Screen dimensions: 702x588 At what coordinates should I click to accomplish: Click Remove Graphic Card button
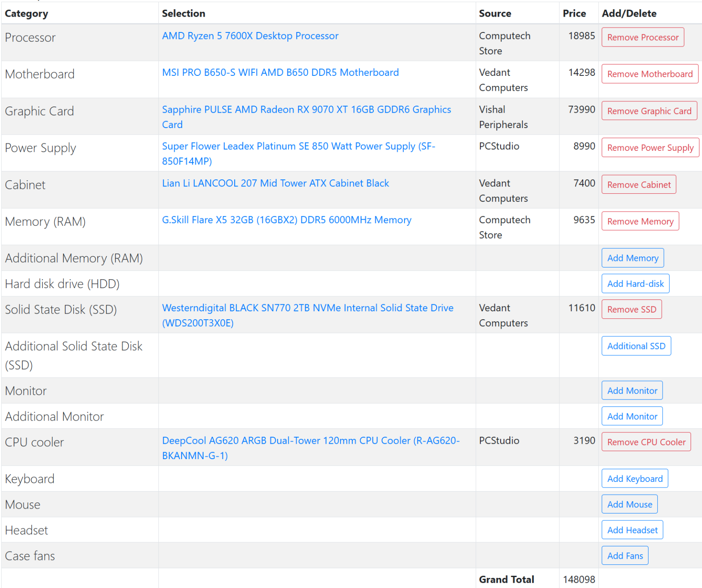[649, 111]
